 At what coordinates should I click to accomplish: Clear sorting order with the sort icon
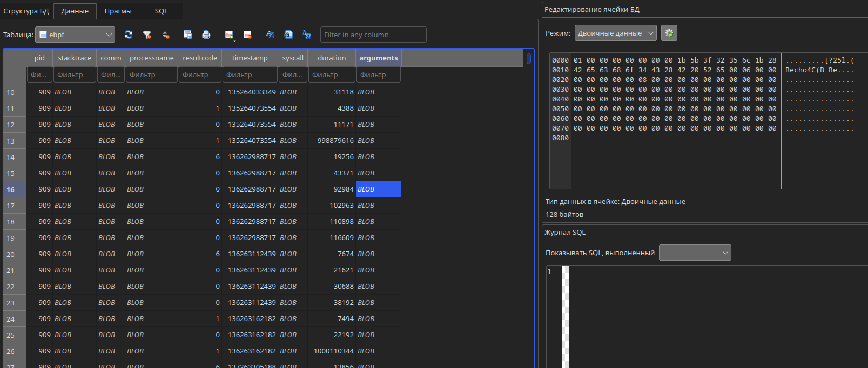click(x=166, y=35)
